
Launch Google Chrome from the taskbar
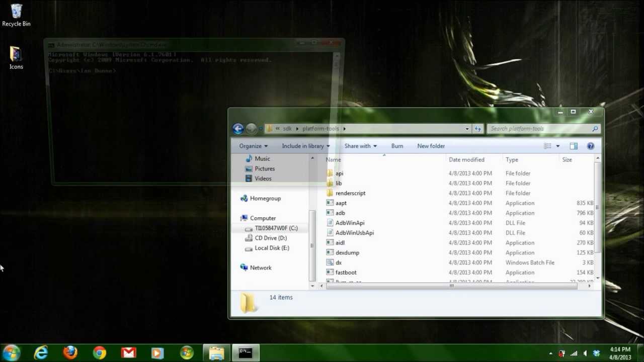(99, 353)
